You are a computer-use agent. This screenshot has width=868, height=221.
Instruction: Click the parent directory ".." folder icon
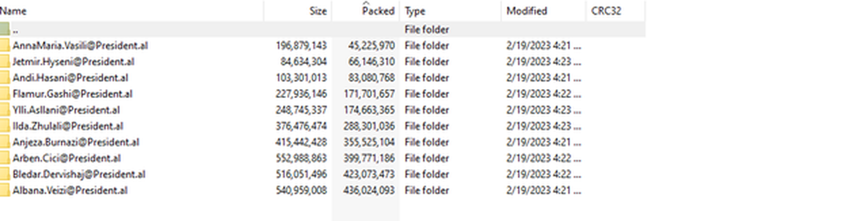coord(4,29)
